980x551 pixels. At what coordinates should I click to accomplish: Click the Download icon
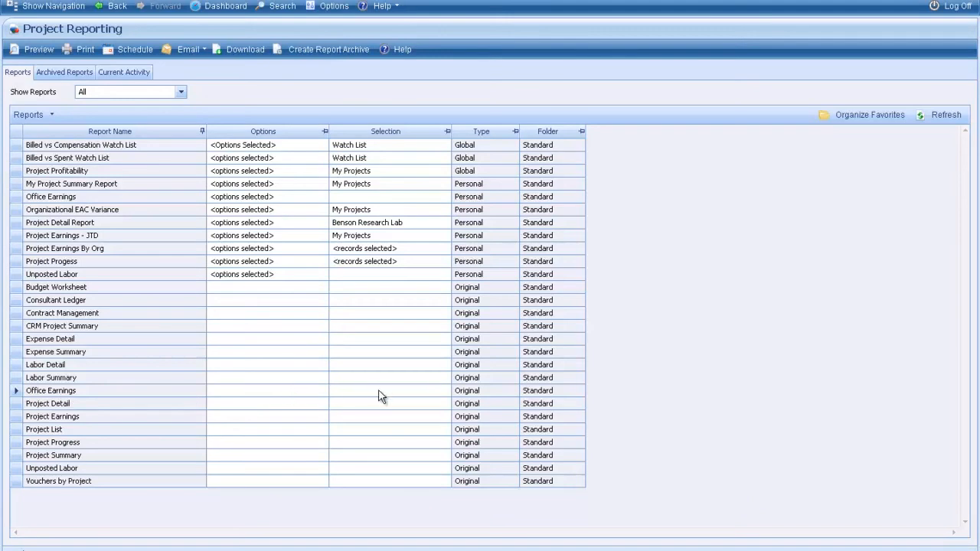click(x=217, y=49)
